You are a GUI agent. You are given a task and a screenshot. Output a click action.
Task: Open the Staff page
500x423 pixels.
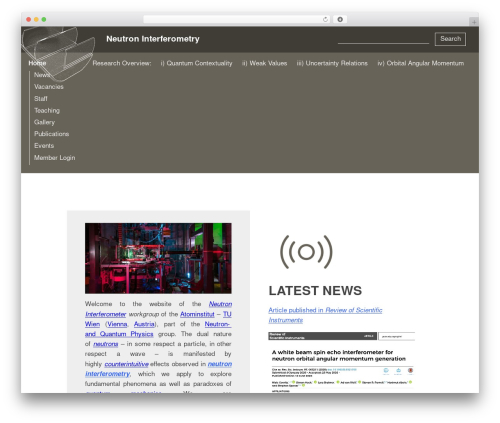pyautogui.click(x=41, y=99)
